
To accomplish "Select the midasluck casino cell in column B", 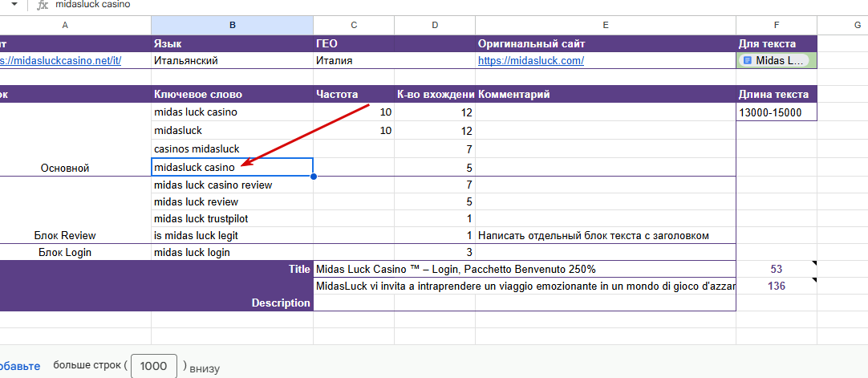I will tap(232, 167).
